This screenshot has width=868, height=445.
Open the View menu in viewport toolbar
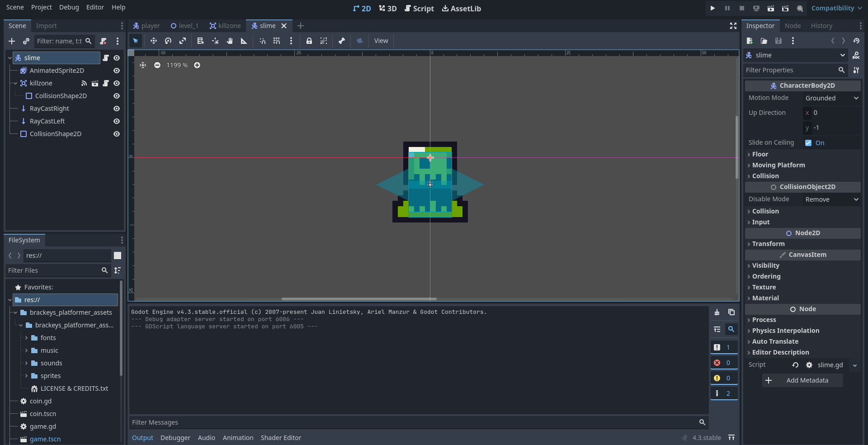pyautogui.click(x=381, y=41)
